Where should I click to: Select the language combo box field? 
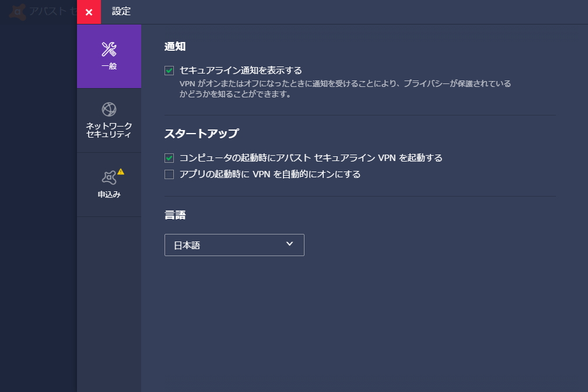(234, 245)
